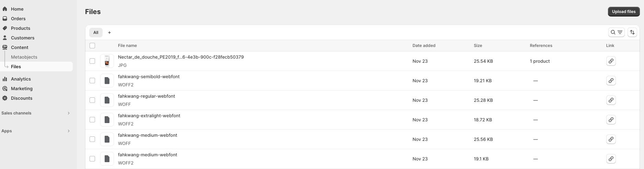Check the Nectar_de_douche JPG file checkbox
This screenshot has width=644, height=169.
92,61
